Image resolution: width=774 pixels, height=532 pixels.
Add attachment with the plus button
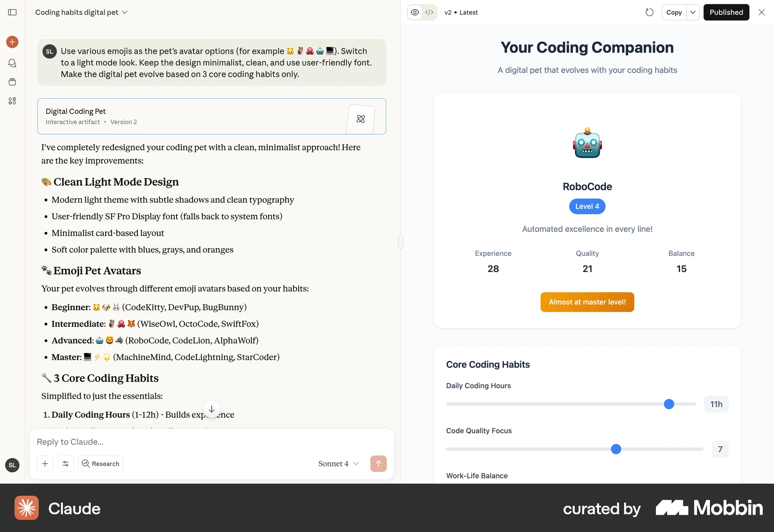tap(45, 463)
